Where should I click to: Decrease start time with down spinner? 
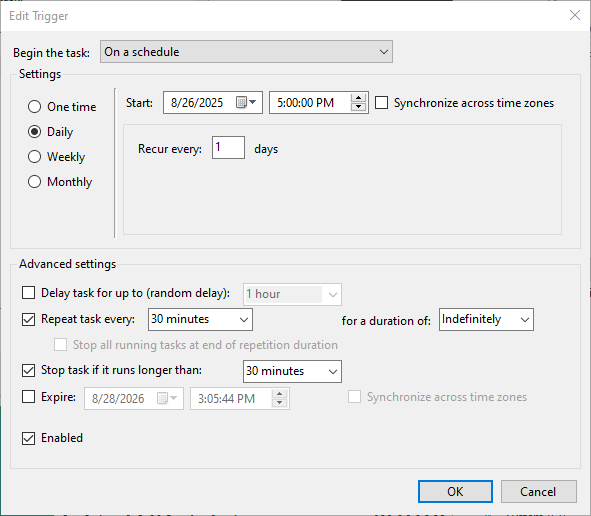358,107
